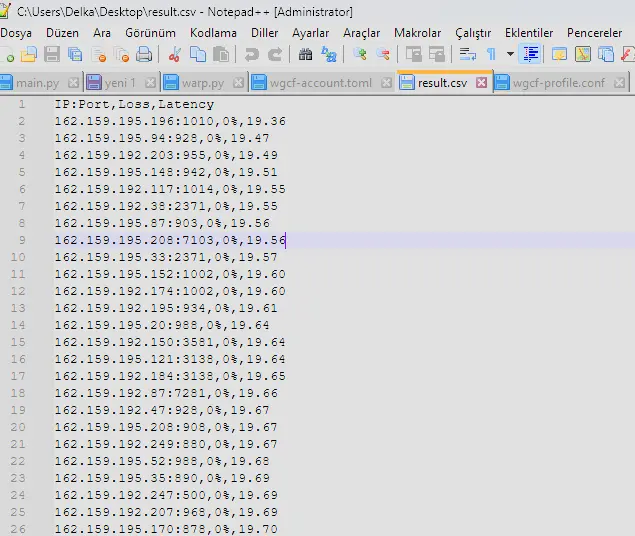
Task: Toggle show all characters pilcrow icon
Action: point(491,54)
